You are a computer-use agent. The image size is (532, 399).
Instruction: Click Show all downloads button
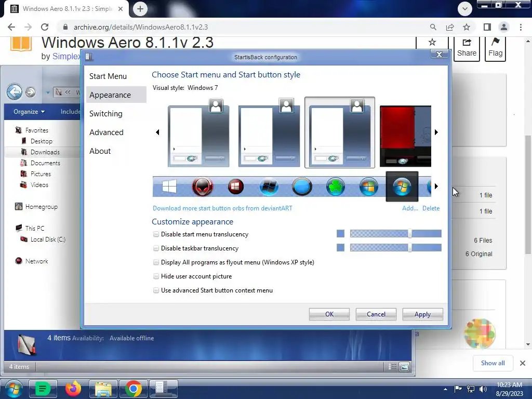coord(493,363)
